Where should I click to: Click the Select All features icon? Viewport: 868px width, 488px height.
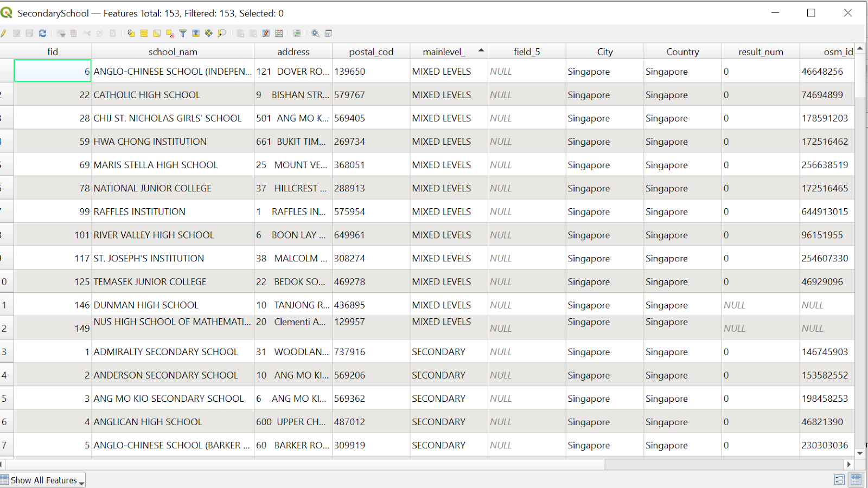click(144, 34)
